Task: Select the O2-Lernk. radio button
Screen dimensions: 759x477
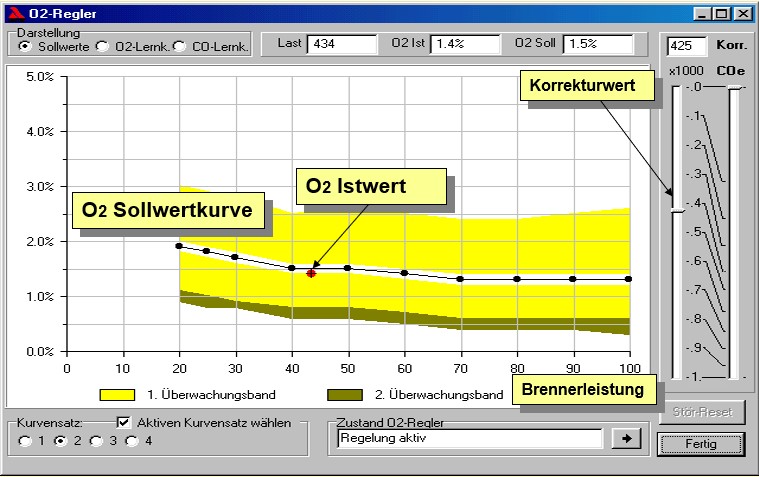Action: 101,47
